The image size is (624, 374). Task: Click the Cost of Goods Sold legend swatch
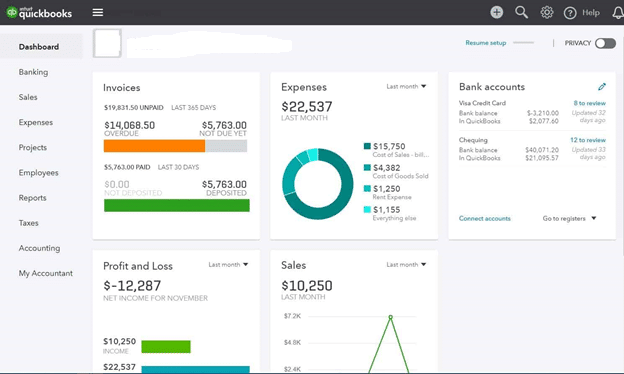(x=367, y=168)
